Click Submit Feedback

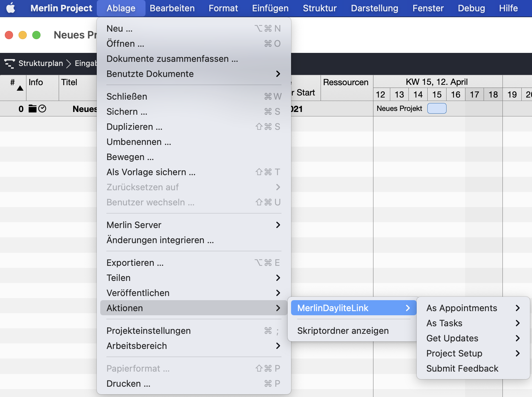click(x=462, y=368)
